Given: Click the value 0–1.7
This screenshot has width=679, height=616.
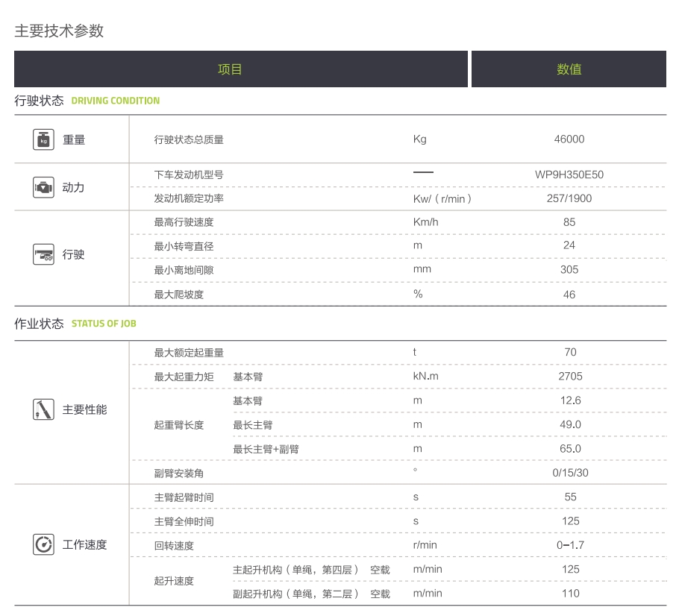Looking at the screenshot, I should [x=570, y=545].
